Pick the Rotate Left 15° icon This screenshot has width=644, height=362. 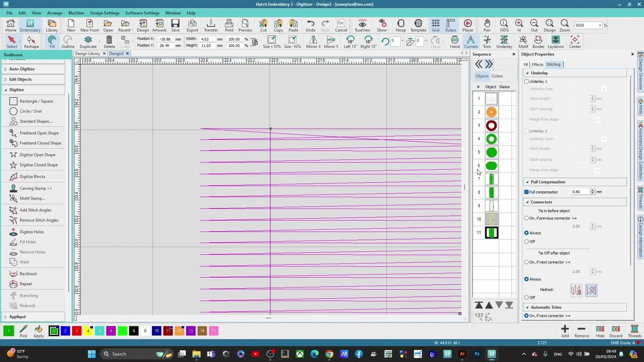[350, 42]
